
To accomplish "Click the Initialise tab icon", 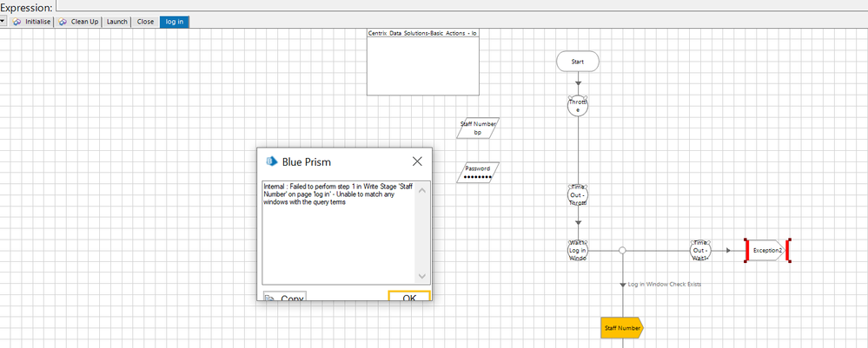I will (x=17, y=22).
